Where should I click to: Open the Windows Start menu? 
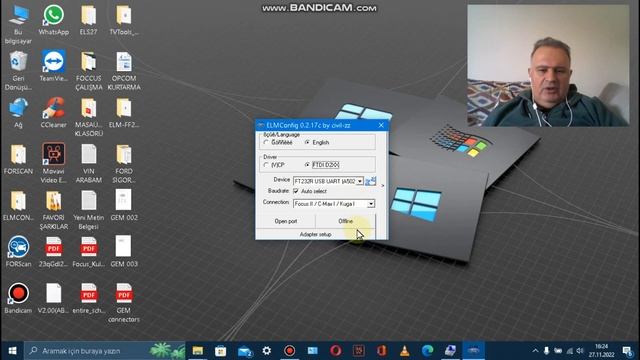(x=12, y=351)
